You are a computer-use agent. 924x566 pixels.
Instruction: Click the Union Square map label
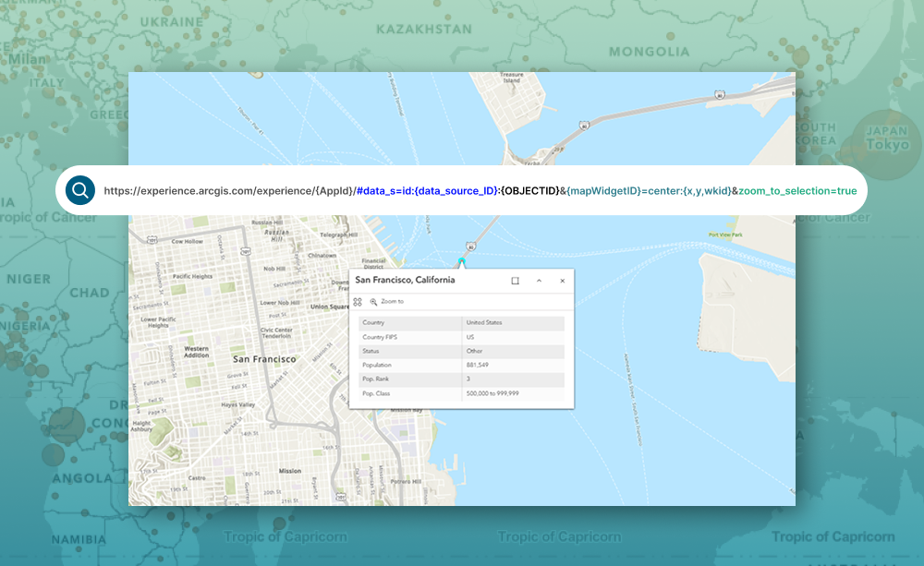click(x=330, y=307)
